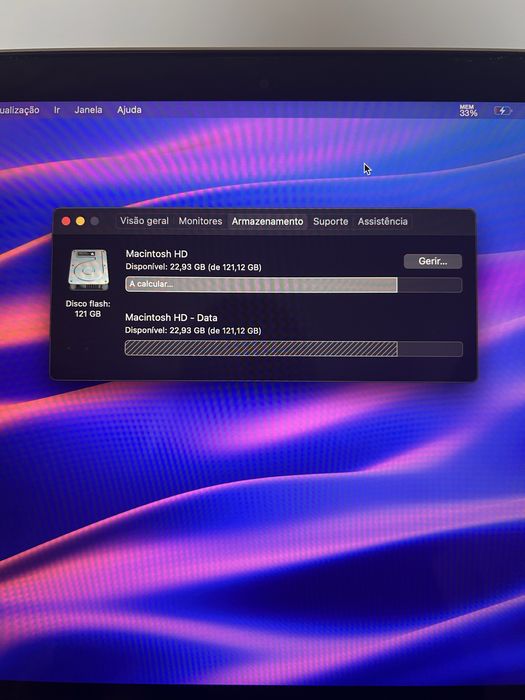Close the storage window with red button
The height and width of the screenshot is (700, 525).
(x=66, y=221)
